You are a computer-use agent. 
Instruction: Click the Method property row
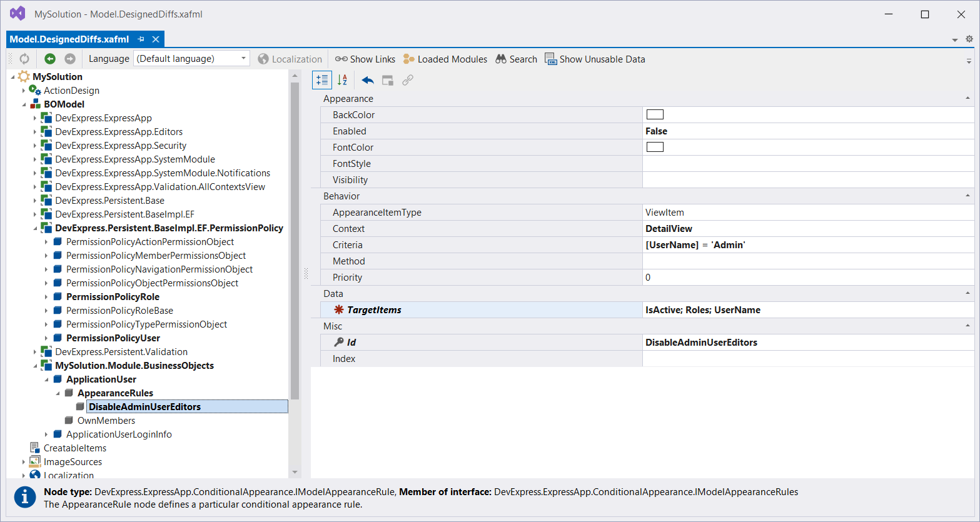647,261
